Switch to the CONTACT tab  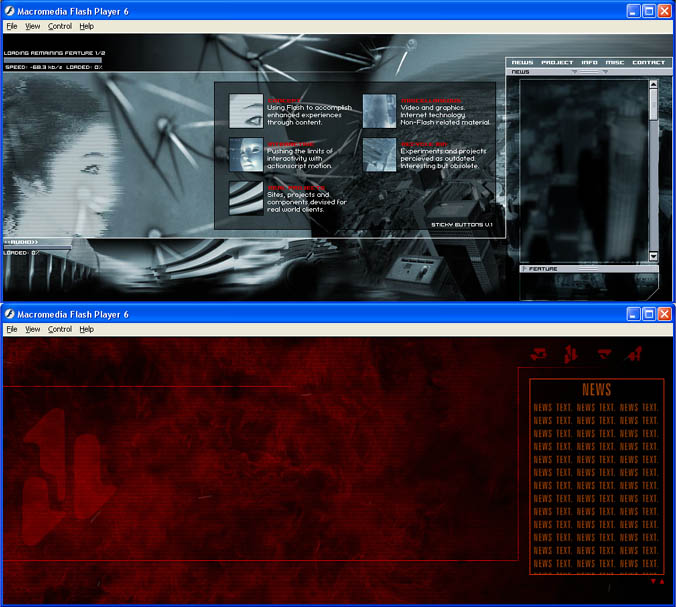(648, 63)
